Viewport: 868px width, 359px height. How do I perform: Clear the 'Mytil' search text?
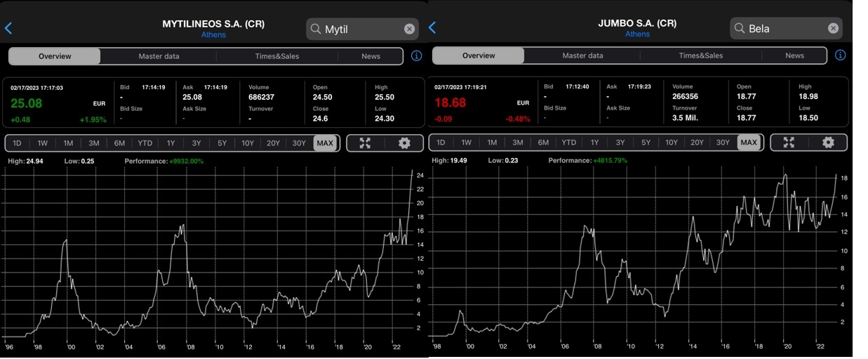coord(409,29)
